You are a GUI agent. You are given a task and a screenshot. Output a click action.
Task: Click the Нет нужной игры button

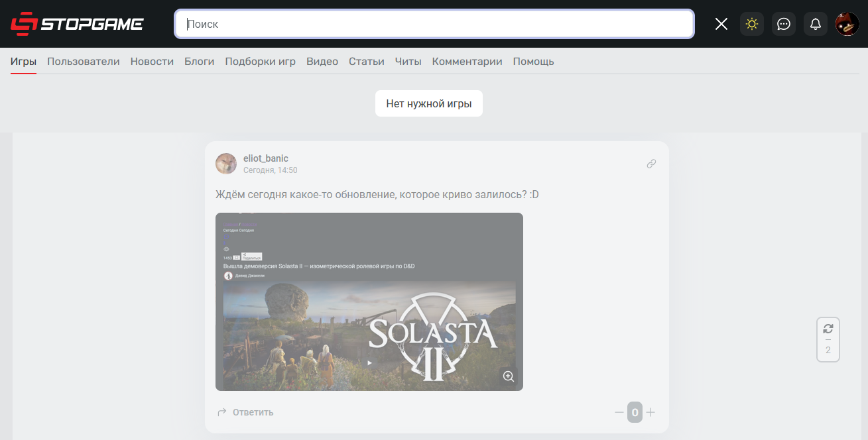[x=429, y=103]
